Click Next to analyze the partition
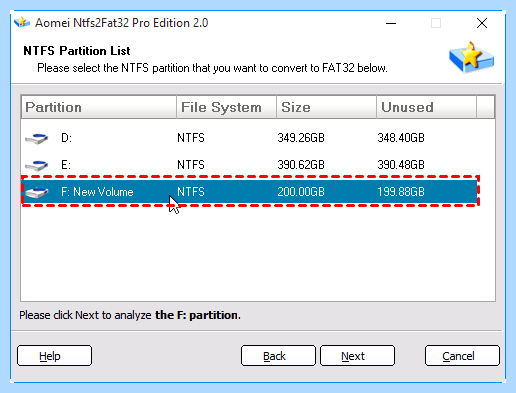This screenshot has height=393, width=516. coord(357,356)
